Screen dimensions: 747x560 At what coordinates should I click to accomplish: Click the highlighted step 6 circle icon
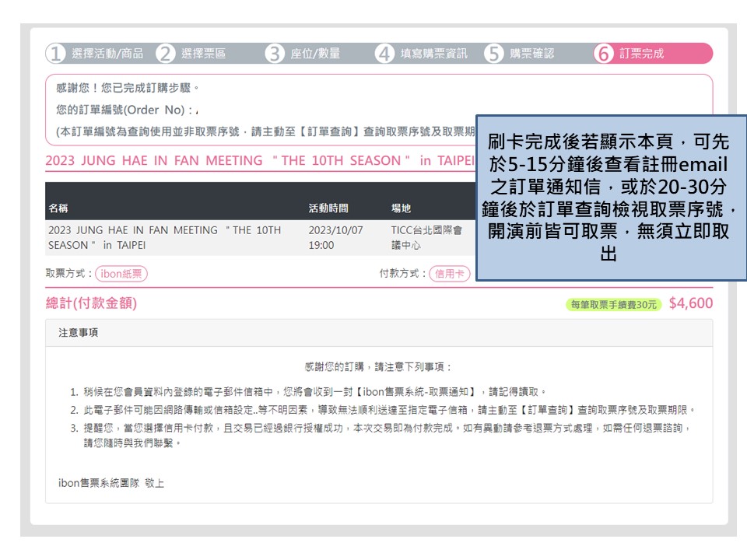click(604, 54)
